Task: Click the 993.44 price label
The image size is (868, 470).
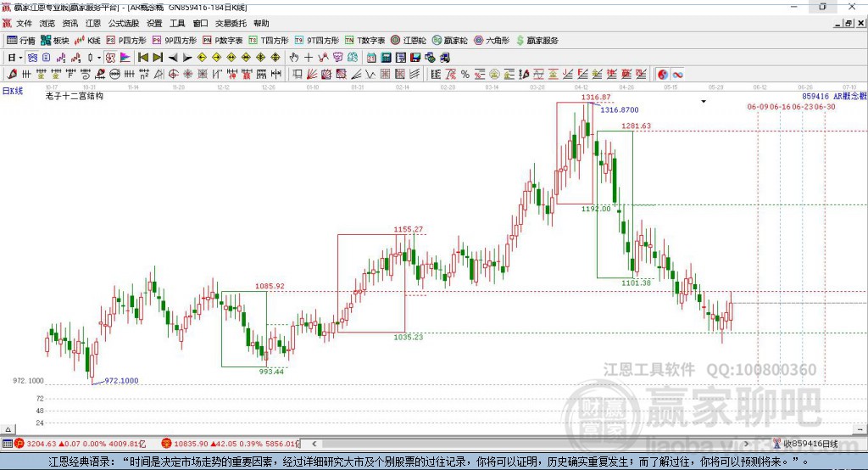Action: click(x=271, y=372)
